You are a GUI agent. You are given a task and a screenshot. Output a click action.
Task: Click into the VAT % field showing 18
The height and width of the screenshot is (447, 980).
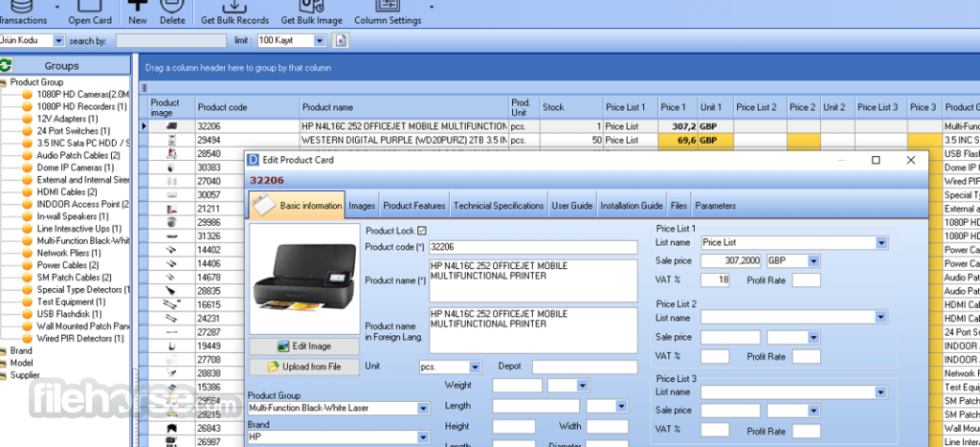click(715, 280)
